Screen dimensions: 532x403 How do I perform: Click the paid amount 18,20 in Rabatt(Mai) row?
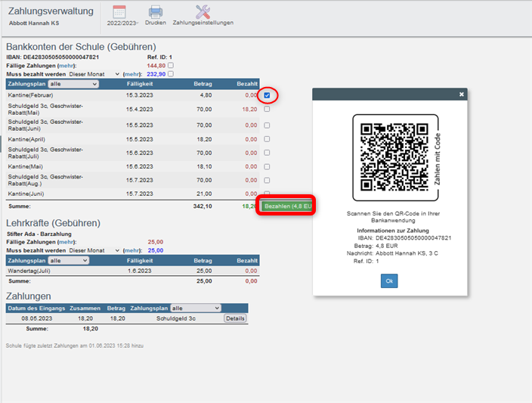(249, 110)
